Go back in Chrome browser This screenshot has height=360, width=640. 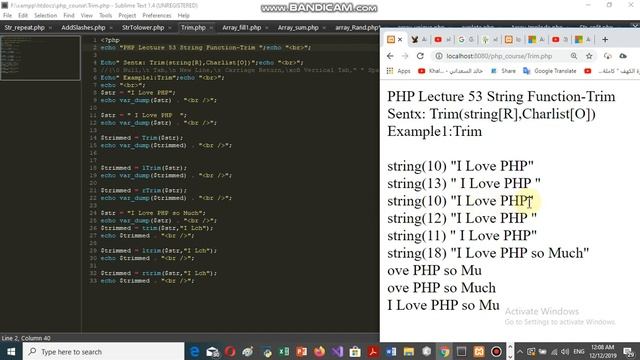(390, 56)
